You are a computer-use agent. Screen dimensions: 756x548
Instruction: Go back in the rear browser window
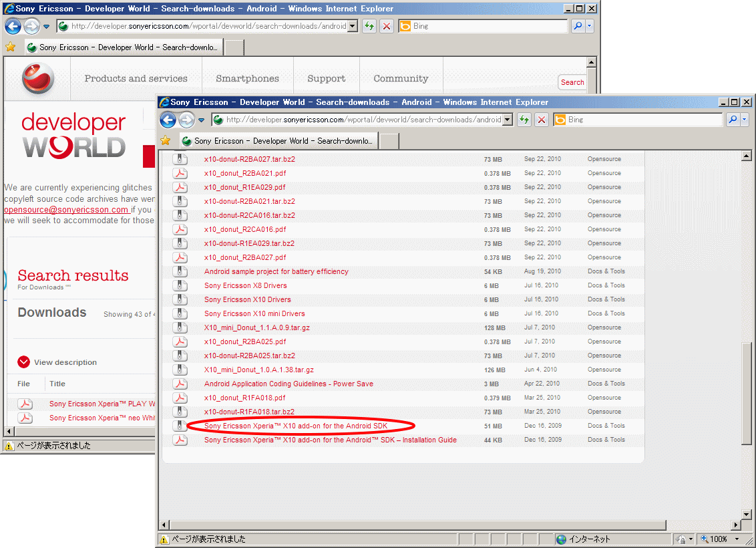13,26
